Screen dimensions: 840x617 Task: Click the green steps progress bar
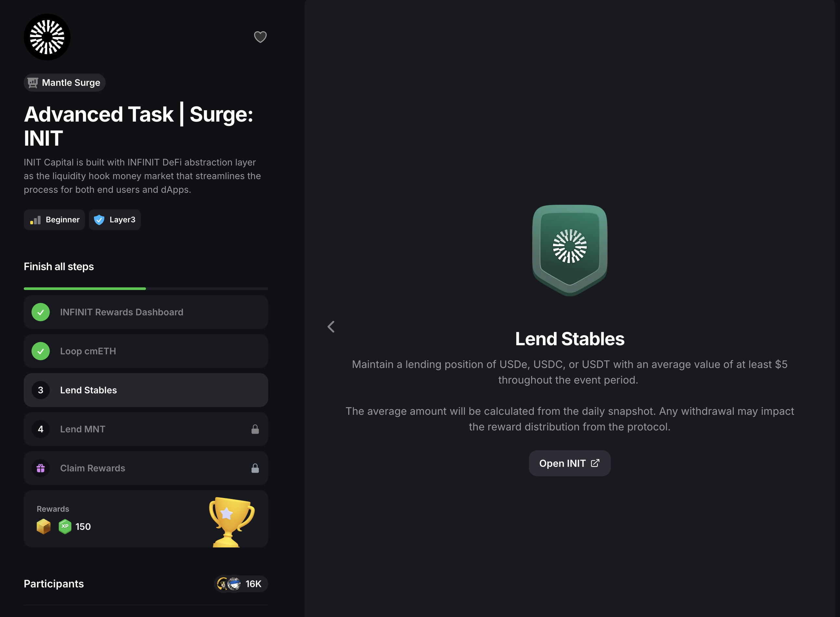tap(85, 288)
